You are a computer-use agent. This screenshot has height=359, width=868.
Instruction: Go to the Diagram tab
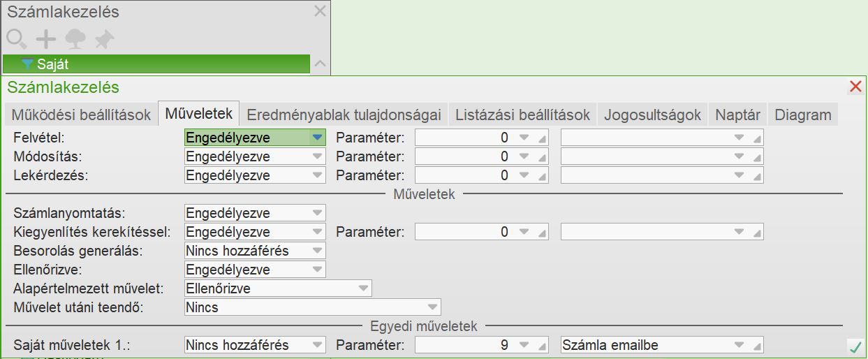coord(802,115)
